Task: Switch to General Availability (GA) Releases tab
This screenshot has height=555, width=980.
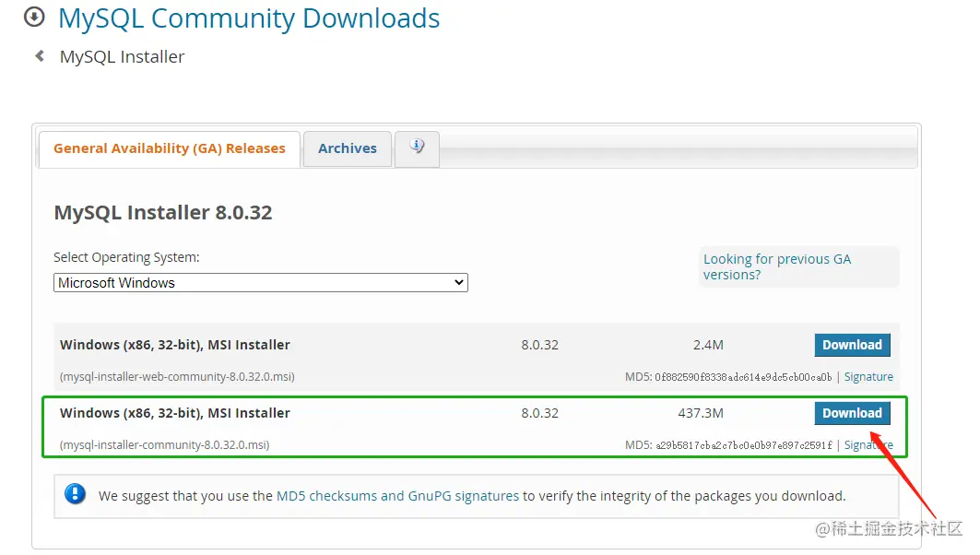Action: (x=170, y=148)
